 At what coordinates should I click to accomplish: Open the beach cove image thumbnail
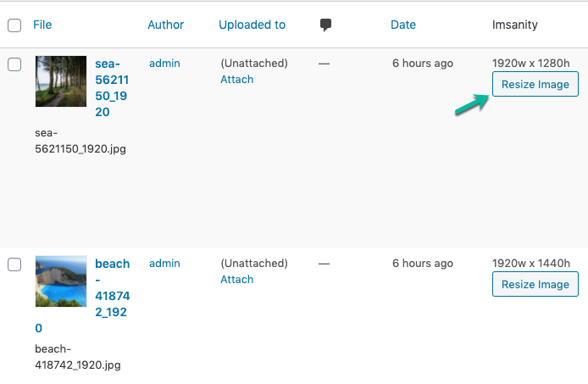61,281
